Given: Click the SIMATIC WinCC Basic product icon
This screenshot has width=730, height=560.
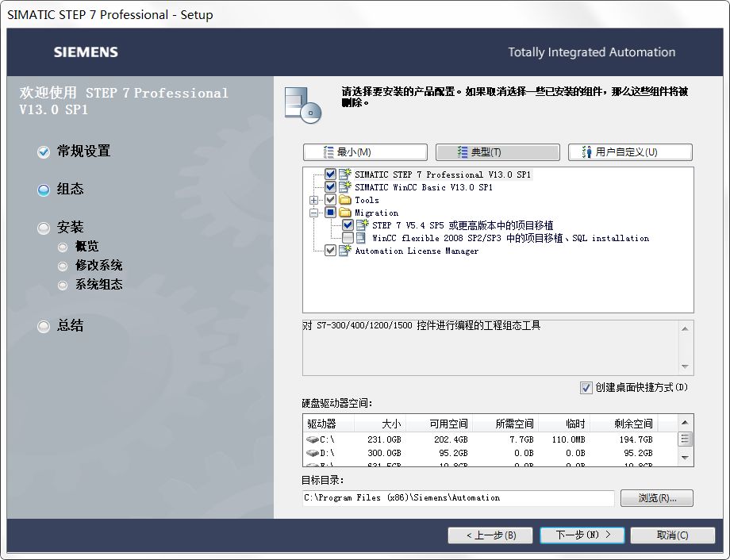Looking at the screenshot, I should [344, 187].
